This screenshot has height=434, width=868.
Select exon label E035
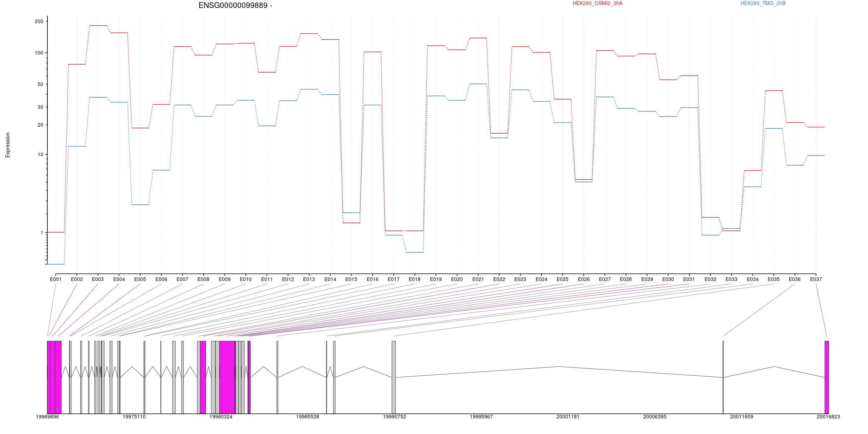click(774, 280)
